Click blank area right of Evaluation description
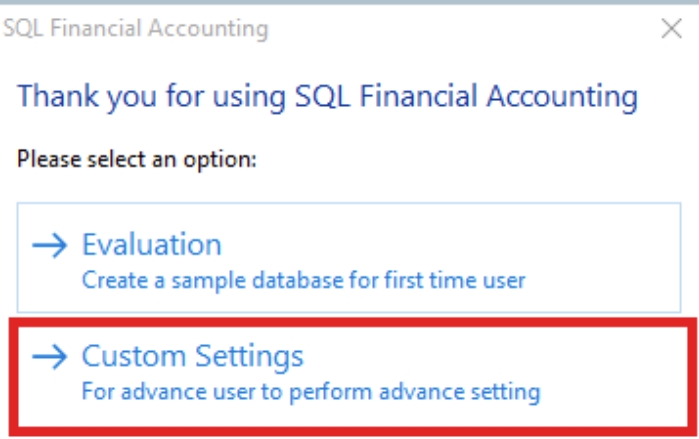 point(600,280)
